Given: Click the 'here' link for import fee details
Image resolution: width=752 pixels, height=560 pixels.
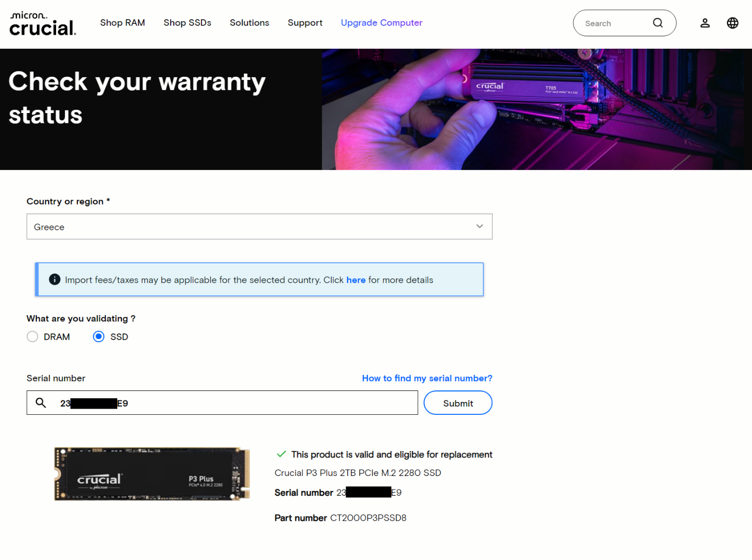Looking at the screenshot, I should (x=356, y=280).
